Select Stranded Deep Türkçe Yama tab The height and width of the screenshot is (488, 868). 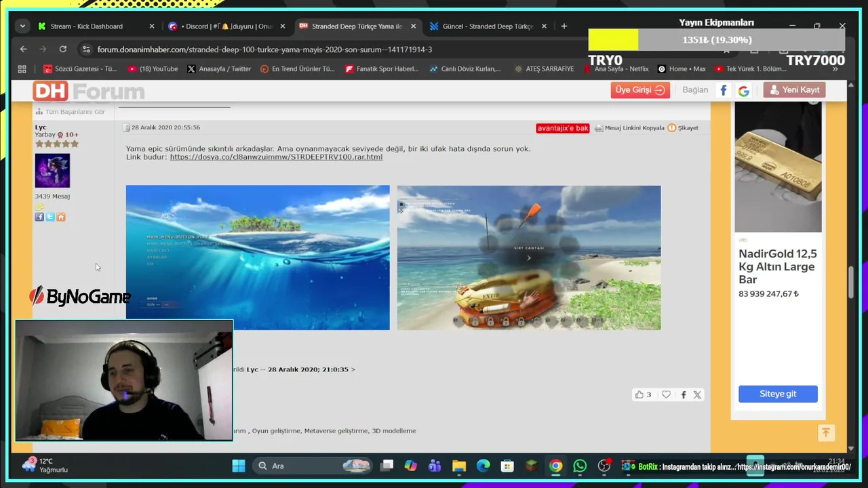pyautogui.click(x=358, y=26)
